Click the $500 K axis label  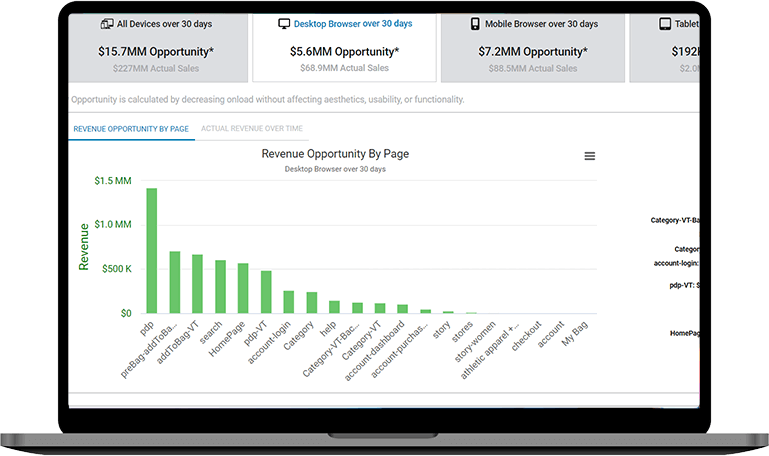[117, 269]
